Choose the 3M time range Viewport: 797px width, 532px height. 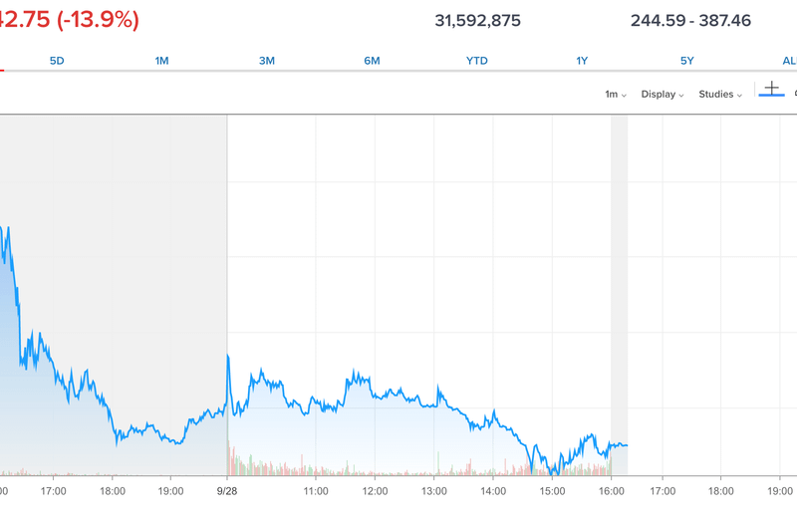click(267, 61)
